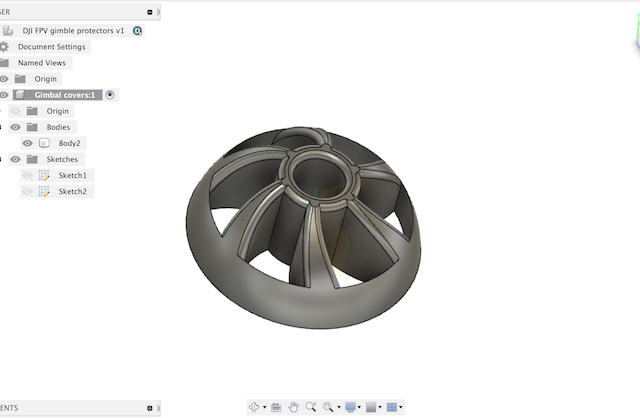This screenshot has width=640, height=418.
Task: Open Display Settings monitor icon
Action: pos(350,407)
